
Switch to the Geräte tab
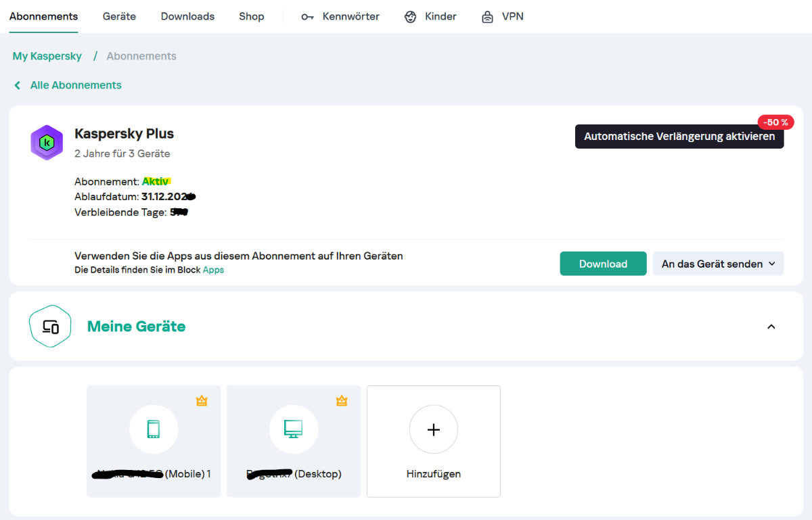[119, 16]
